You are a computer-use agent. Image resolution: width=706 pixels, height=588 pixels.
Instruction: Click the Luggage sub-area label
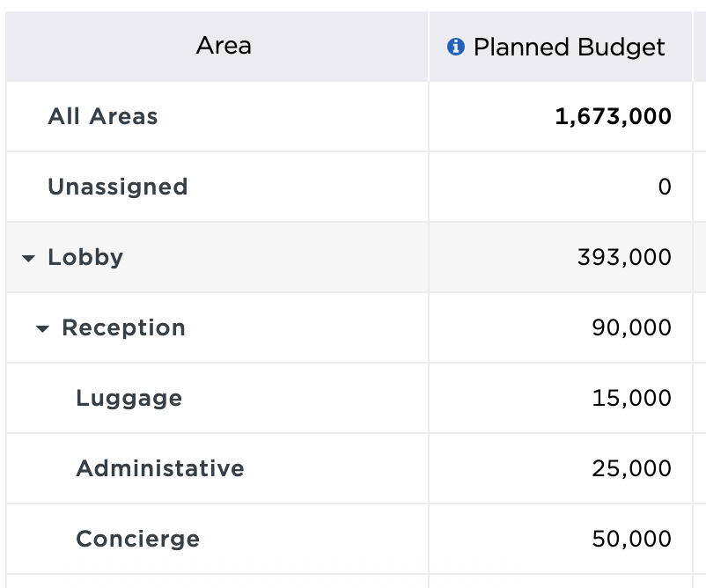pyautogui.click(x=129, y=398)
